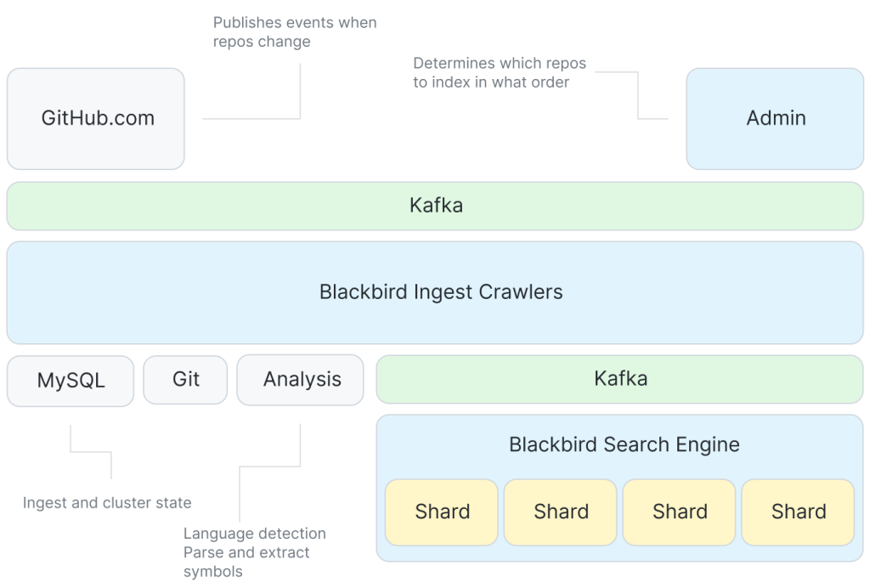Screen dimensions: 870x588
Task: Click the 'Publishes events when repos change' note
Action: coord(294,32)
